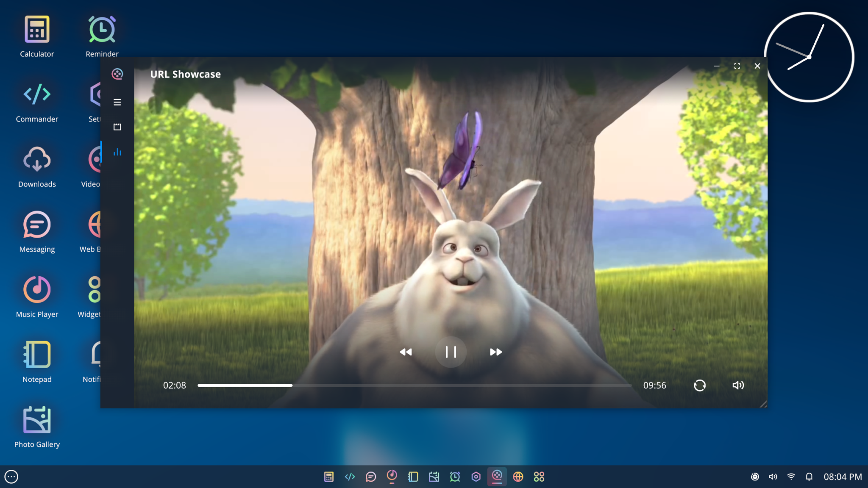
Task: Open the equalizer bar-chart icon in the sidebar
Action: (x=117, y=152)
